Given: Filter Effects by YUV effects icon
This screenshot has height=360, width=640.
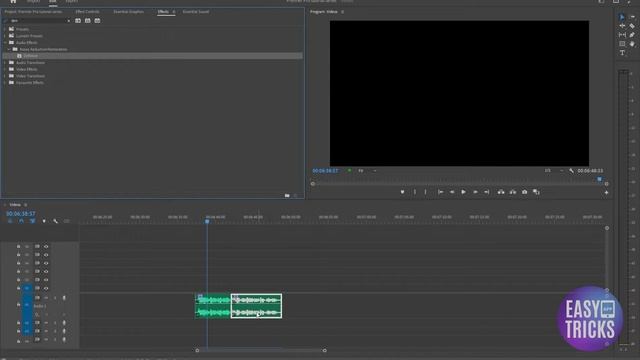Looking at the screenshot, I should [97, 20].
